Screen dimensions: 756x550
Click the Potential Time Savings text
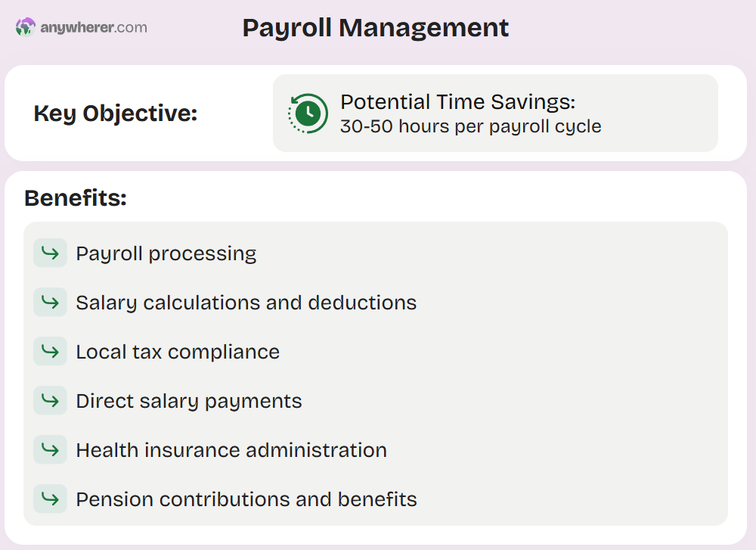coord(458,102)
